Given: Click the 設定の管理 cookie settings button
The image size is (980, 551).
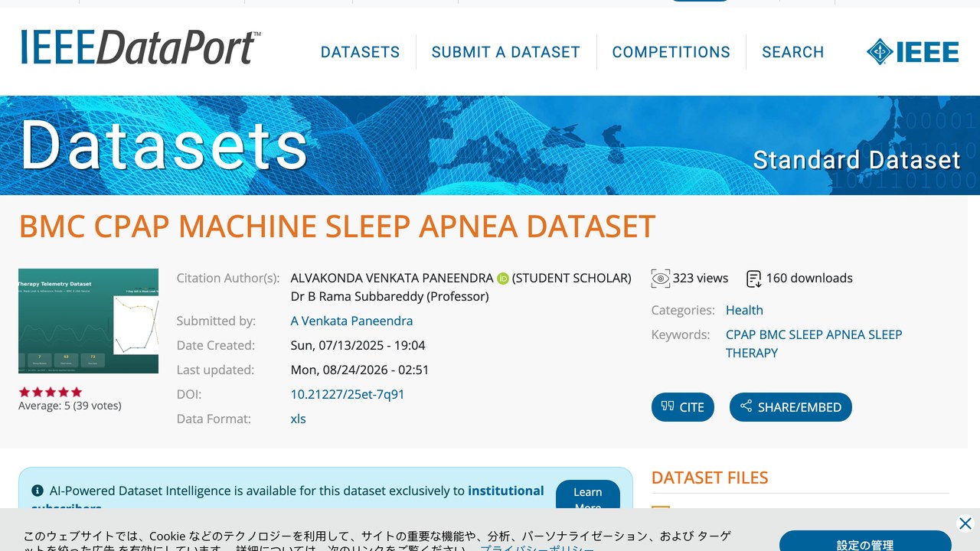Looking at the screenshot, I should [x=865, y=541].
